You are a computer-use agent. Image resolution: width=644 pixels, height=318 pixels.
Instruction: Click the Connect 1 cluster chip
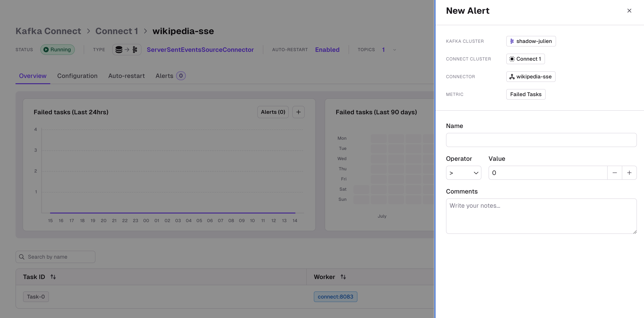coord(525,59)
